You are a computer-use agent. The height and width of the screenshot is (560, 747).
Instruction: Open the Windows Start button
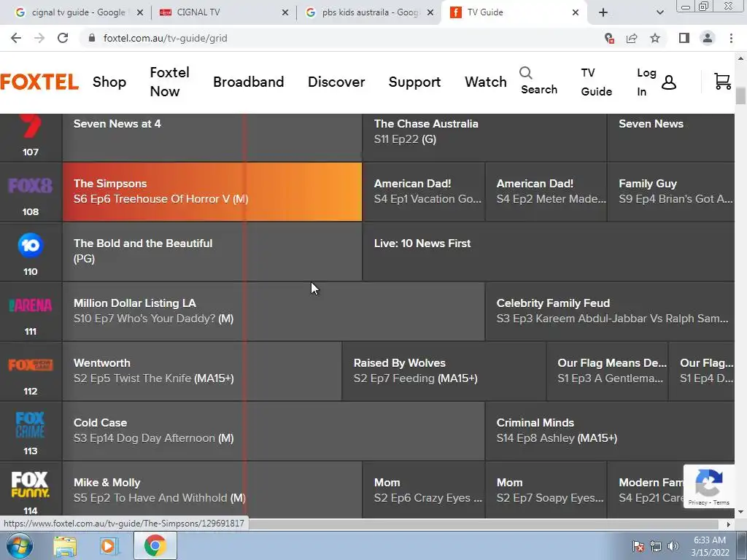click(20, 545)
